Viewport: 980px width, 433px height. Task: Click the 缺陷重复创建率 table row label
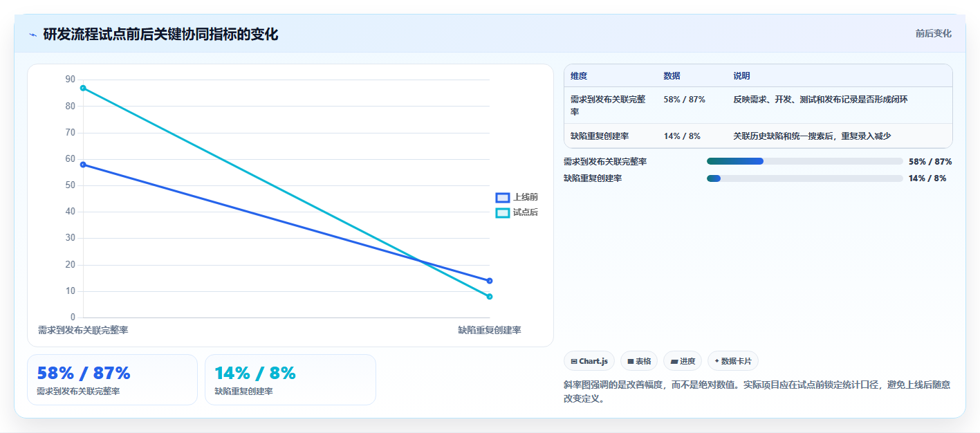point(600,136)
